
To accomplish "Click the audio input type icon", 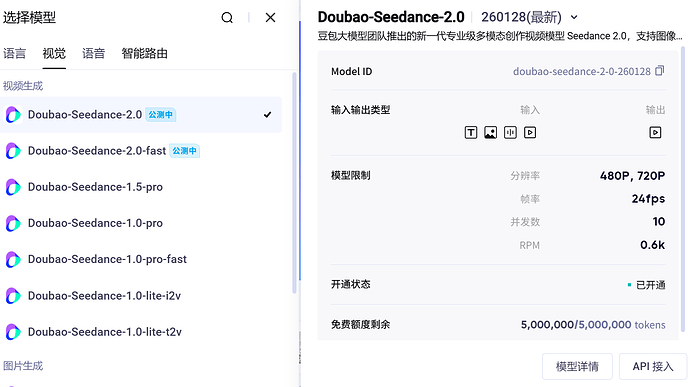I will [510, 132].
